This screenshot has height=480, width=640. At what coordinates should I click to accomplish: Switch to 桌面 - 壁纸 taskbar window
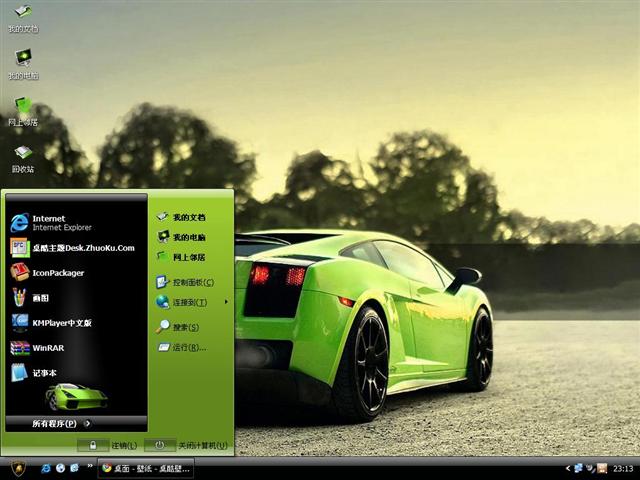pyautogui.click(x=146, y=469)
